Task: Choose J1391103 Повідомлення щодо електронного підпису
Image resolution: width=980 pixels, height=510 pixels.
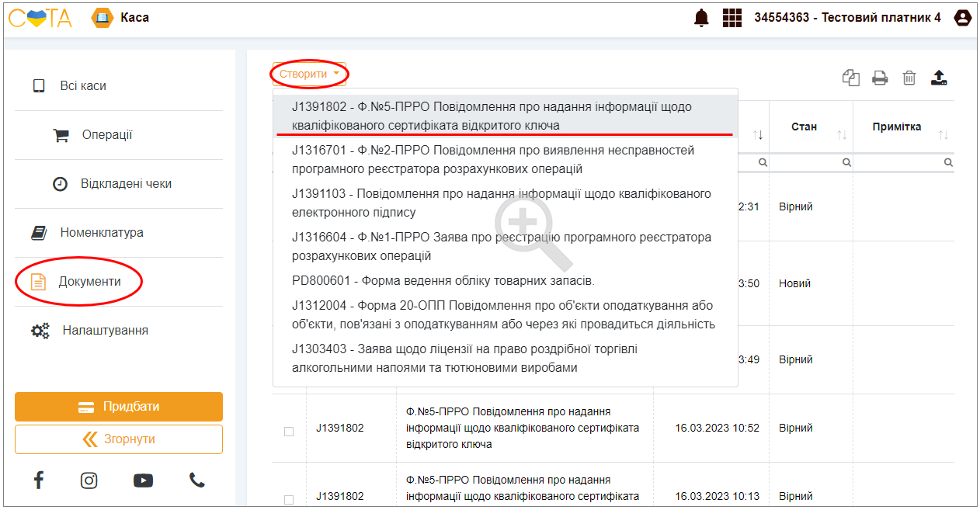Action: pos(506,203)
